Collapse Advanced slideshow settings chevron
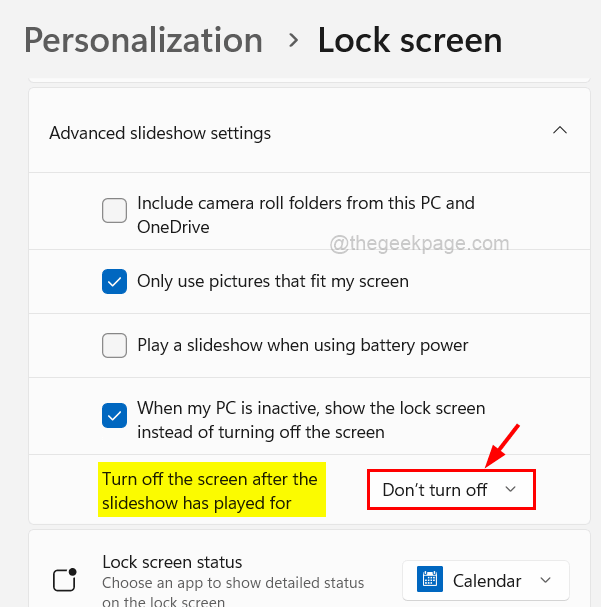The height and width of the screenshot is (607, 601). [560, 131]
